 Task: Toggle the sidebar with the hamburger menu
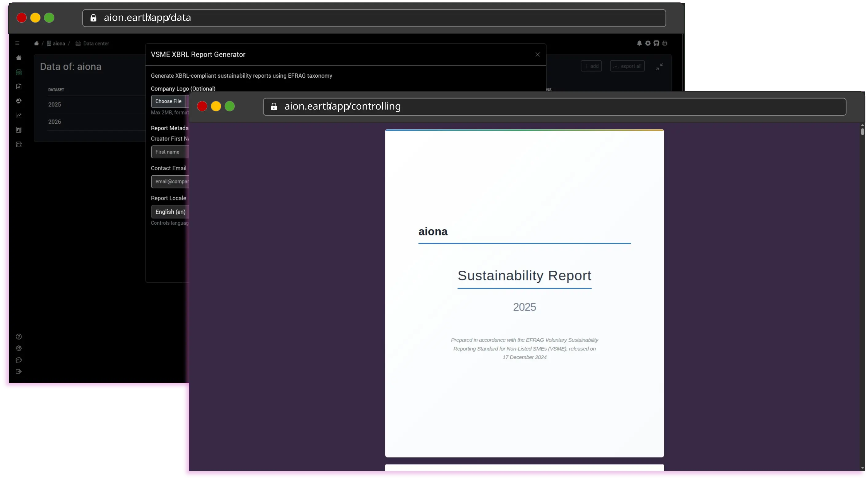click(x=17, y=43)
